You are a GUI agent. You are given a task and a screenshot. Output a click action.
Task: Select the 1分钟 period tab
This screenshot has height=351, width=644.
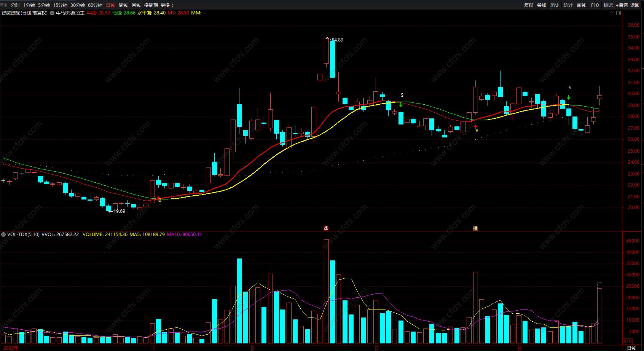pyautogui.click(x=29, y=5)
